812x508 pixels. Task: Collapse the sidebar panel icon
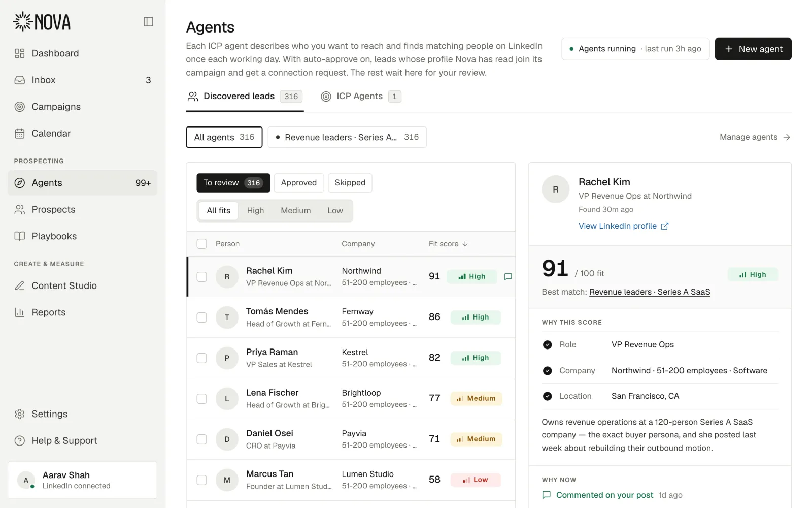pyautogui.click(x=148, y=21)
